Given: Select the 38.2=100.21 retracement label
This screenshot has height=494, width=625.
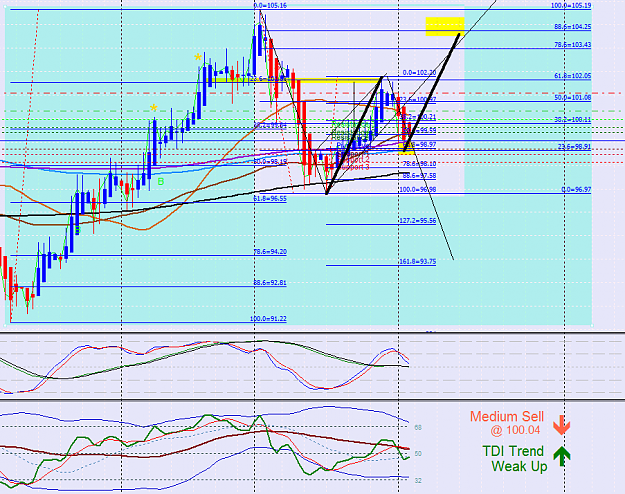Looking at the screenshot, I should tap(418, 117).
